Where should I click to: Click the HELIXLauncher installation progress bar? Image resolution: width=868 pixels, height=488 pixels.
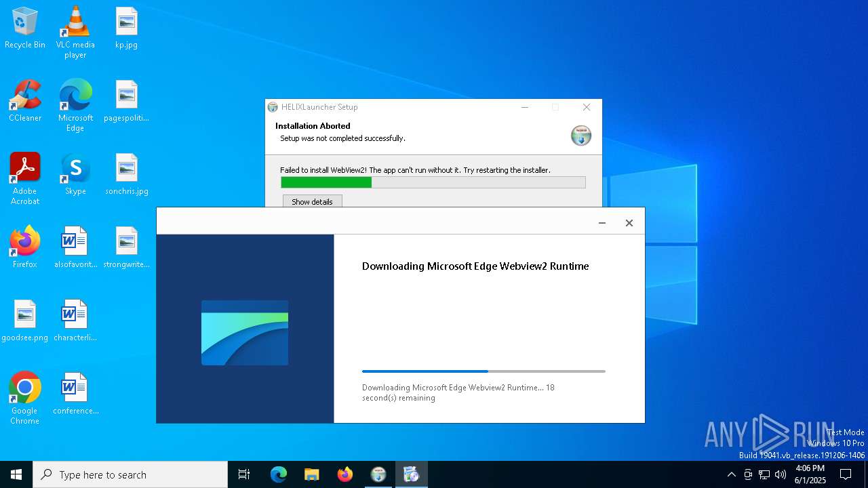coord(433,182)
